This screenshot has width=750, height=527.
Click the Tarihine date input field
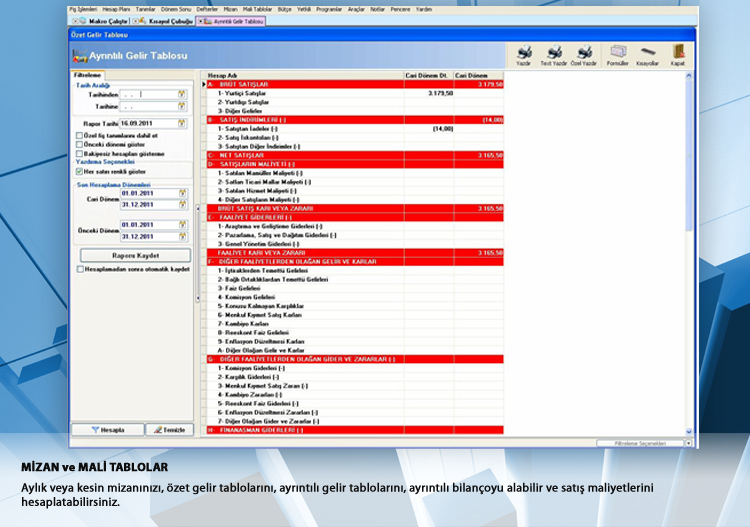[147, 105]
